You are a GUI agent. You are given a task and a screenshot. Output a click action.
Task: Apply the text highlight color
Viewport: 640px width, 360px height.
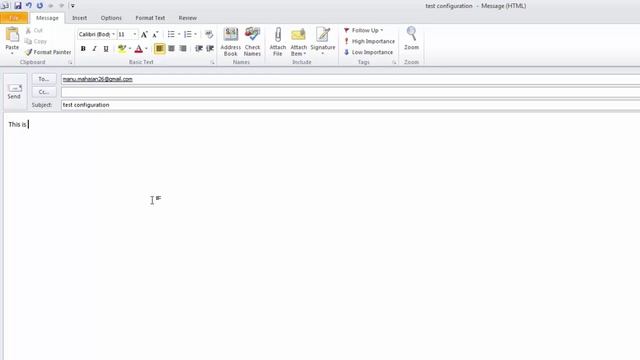[x=122, y=49]
